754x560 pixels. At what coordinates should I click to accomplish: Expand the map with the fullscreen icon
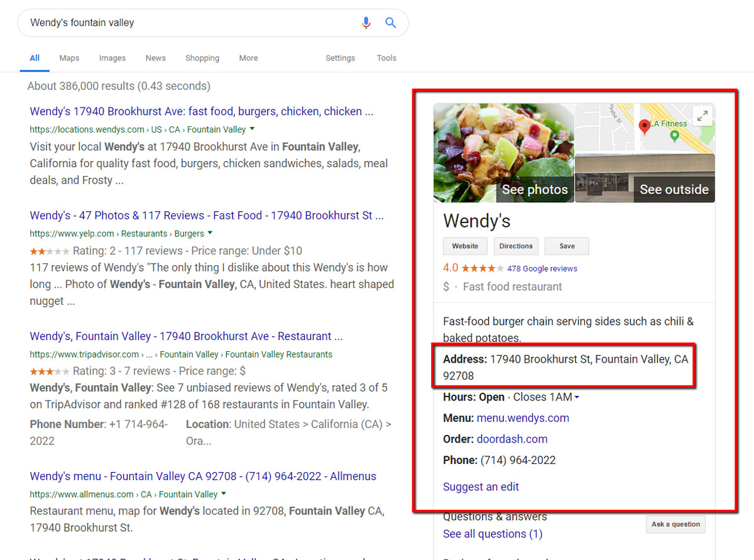coord(702,115)
